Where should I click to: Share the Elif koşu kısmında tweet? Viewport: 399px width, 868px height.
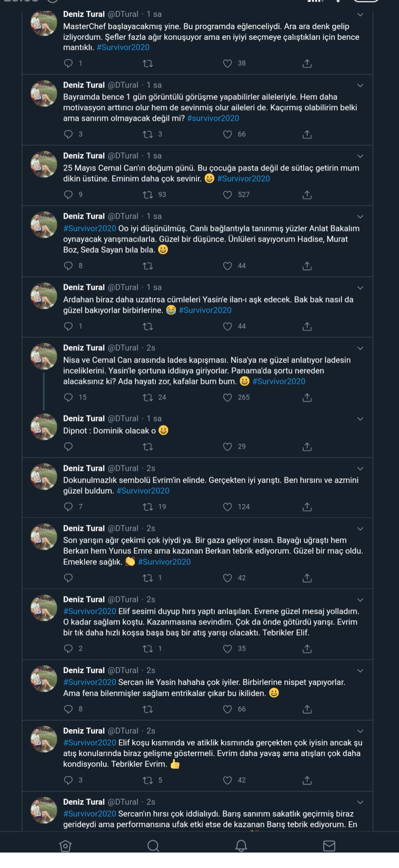tap(307, 780)
